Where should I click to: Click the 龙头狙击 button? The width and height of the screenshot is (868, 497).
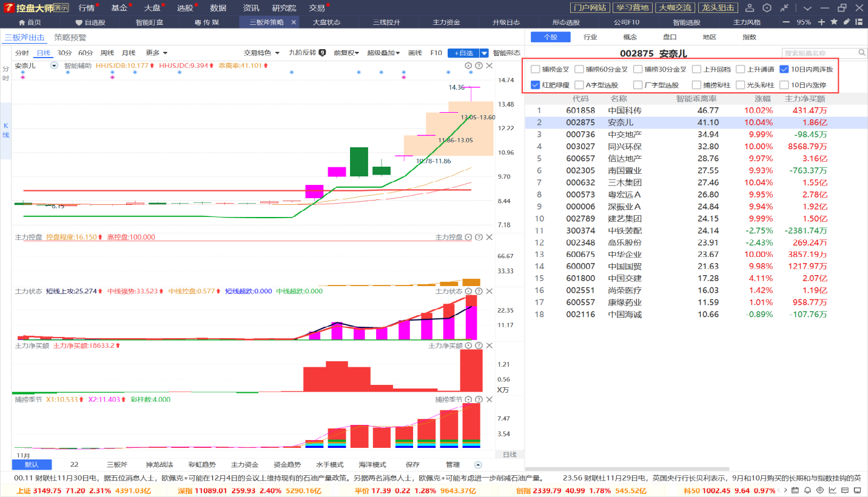coord(718,8)
